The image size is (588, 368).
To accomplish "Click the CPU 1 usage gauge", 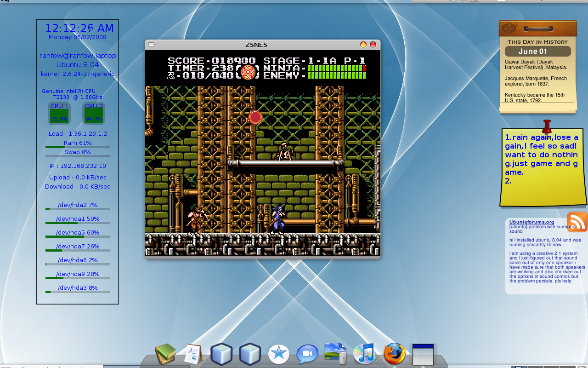I will tap(59, 114).
